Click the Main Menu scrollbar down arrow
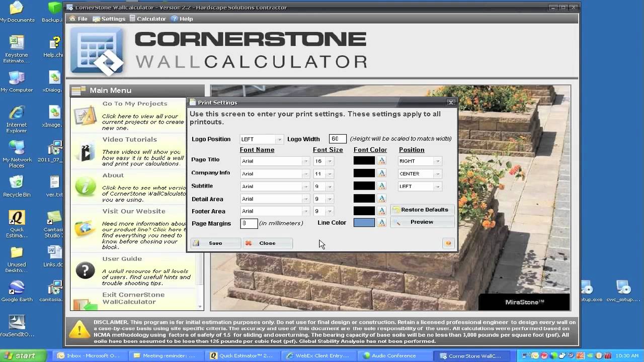The width and height of the screenshot is (644, 362). pos(200,306)
